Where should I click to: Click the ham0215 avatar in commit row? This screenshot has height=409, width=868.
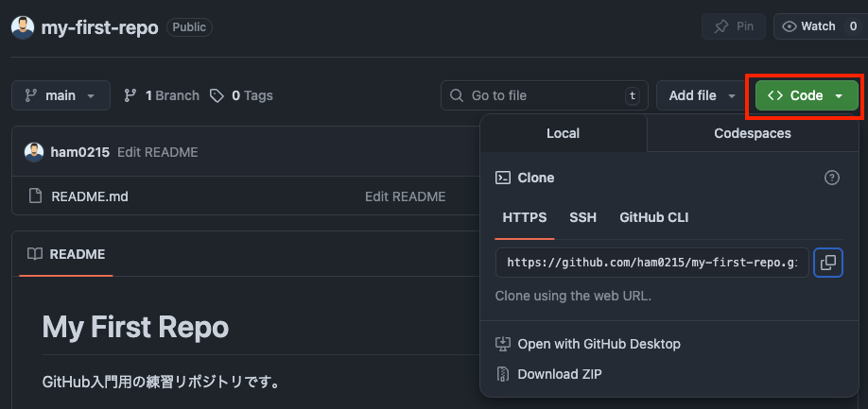pyautogui.click(x=34, y=152)
